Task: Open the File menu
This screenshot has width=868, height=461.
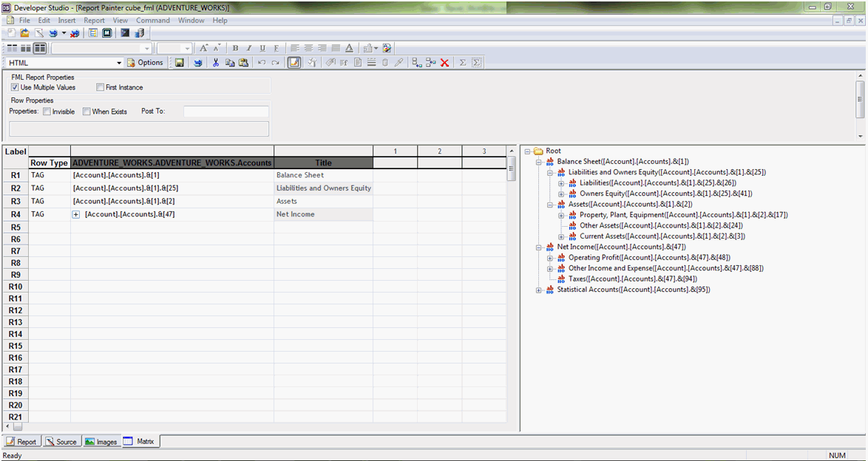Action: tap(25, 21)
